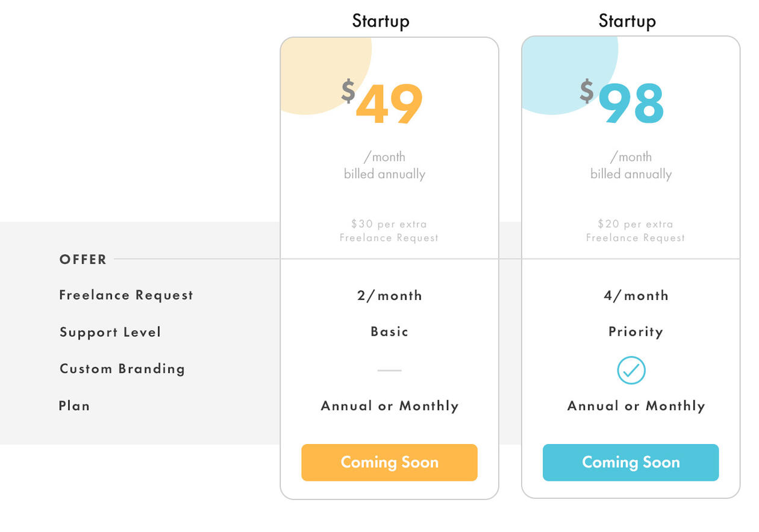Click the Basic support level text

click(389, 332)
